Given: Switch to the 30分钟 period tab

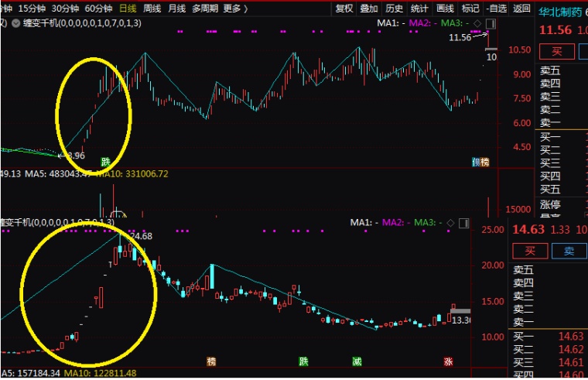Looking at the screenshot, I should coord(65,9).
